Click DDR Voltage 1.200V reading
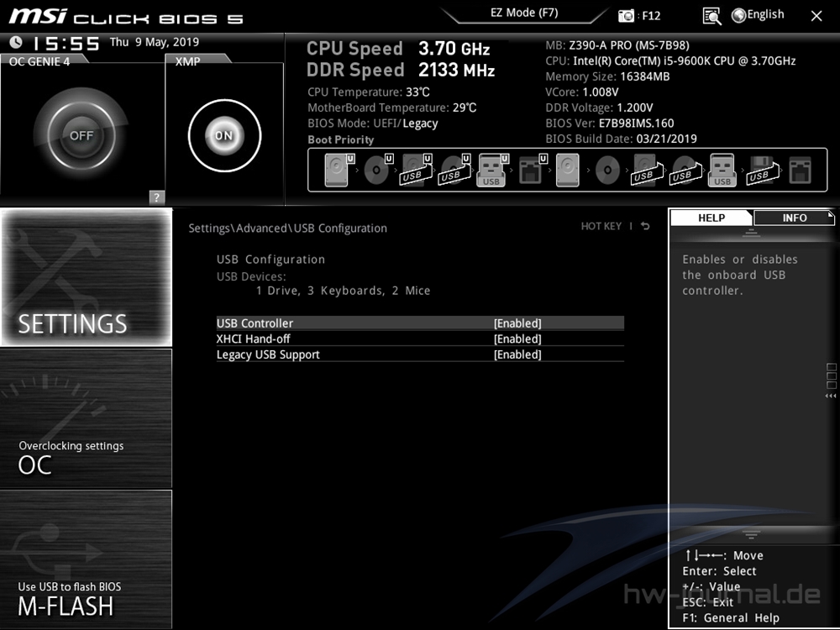840x630 pixels. 599,108
